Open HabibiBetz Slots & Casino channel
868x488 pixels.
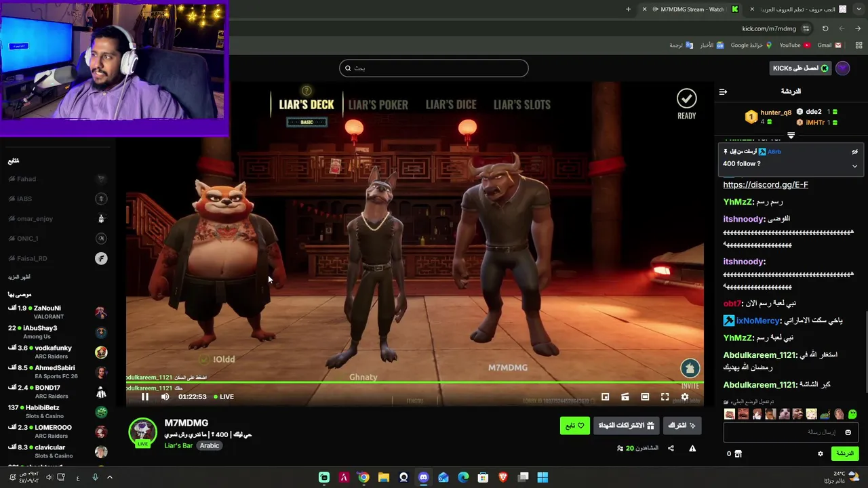(58, 411)
